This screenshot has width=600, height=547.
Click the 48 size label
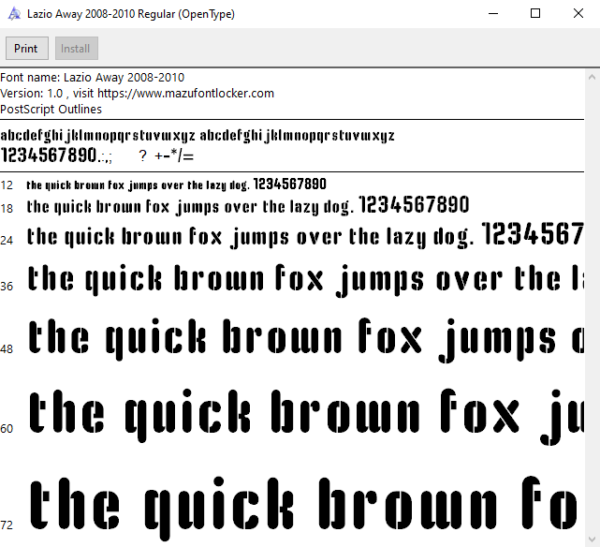[x=7, y=349]
